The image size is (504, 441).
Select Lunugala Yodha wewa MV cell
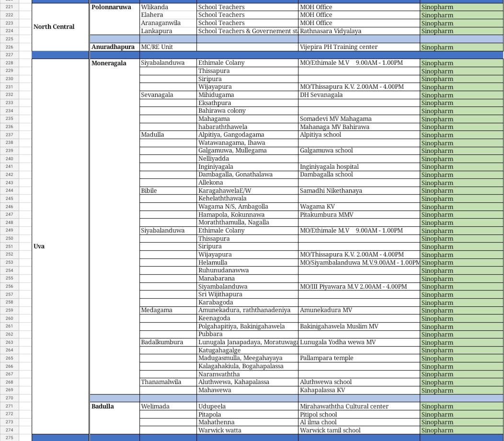[x=359, y=342]
